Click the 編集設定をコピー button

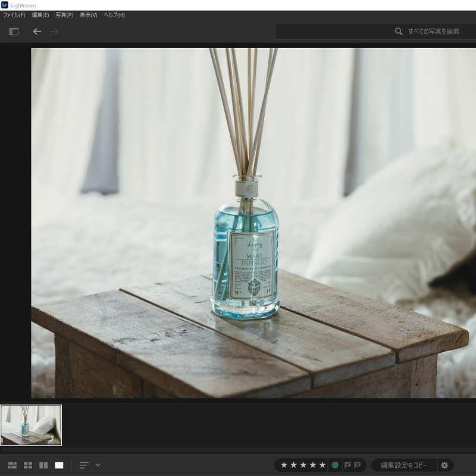pos(404,465)
